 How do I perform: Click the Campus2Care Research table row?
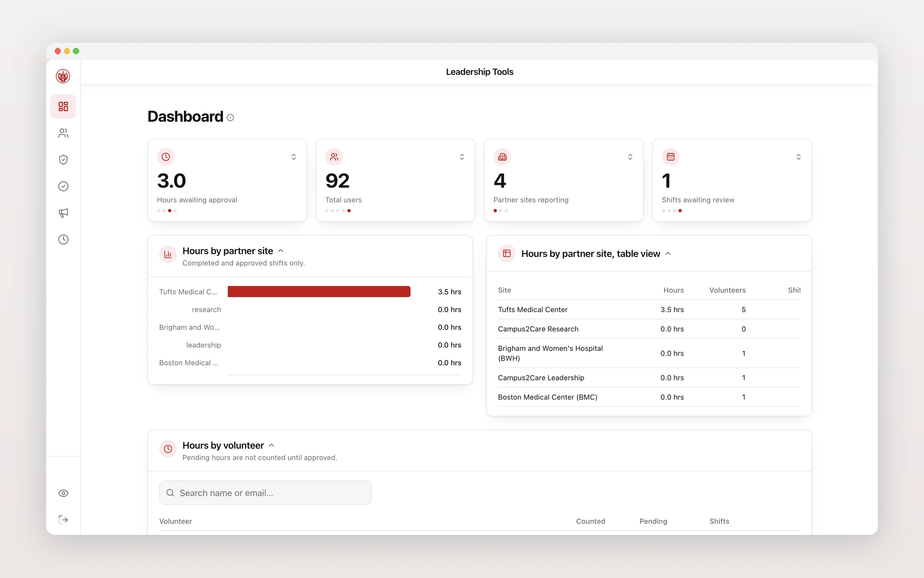(649, 329)
